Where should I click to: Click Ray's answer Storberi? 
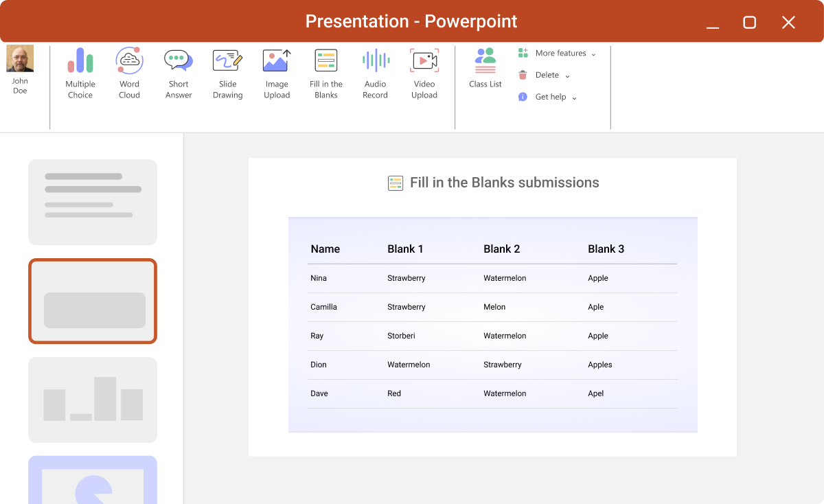(401, 336)
